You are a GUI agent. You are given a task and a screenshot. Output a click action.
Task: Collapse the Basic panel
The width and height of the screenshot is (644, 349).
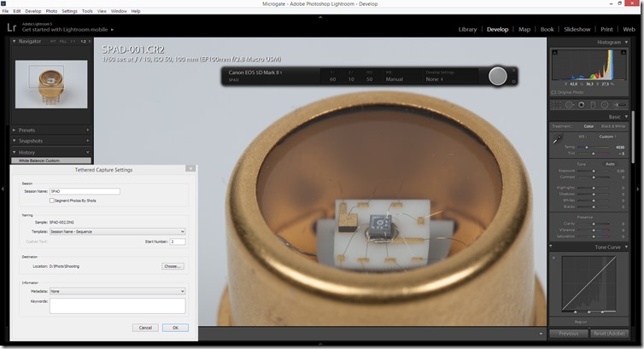pyautogui.click(x=626, y=117)
